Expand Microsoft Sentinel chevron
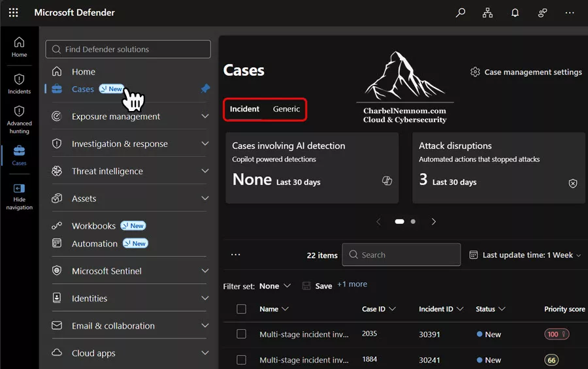 pos(204,271)
